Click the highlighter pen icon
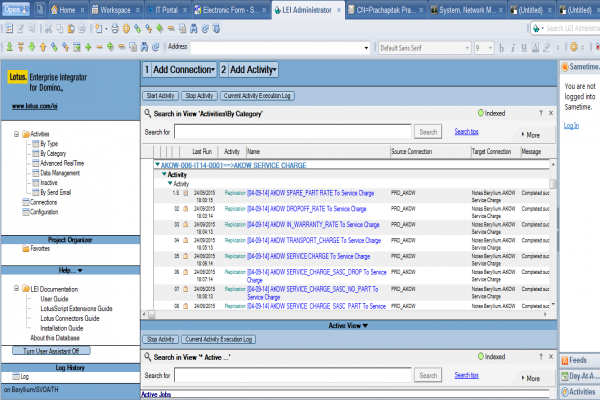This screenshot has height=400, width=600. pos(547,48)
